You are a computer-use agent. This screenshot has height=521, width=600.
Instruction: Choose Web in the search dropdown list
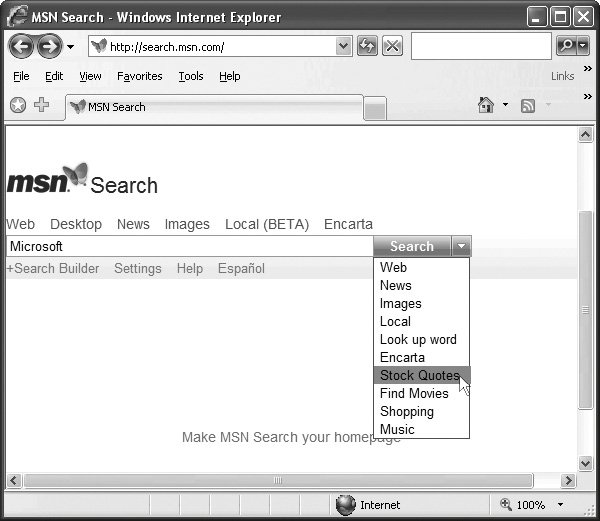[x=421, y=267]
